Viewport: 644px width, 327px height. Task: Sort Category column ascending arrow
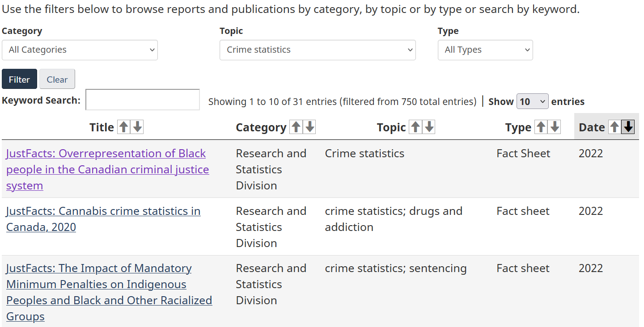[x=296, y=127]
